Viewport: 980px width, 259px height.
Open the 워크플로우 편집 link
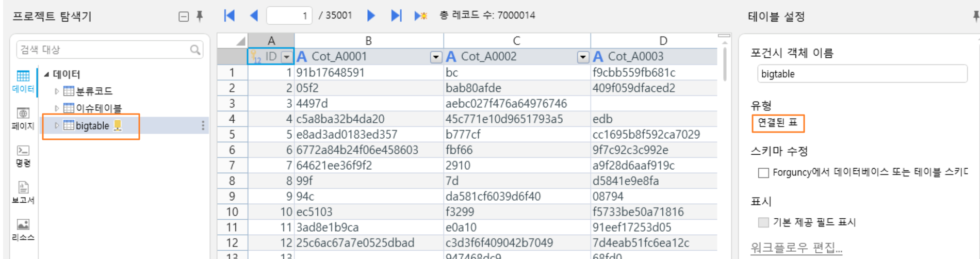(x=796, y=248)
